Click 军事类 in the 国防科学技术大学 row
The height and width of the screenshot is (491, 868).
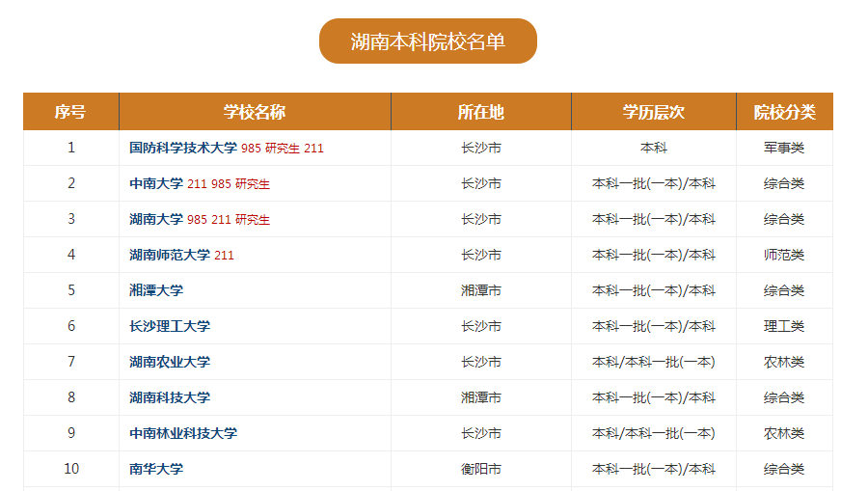[784, 148]
